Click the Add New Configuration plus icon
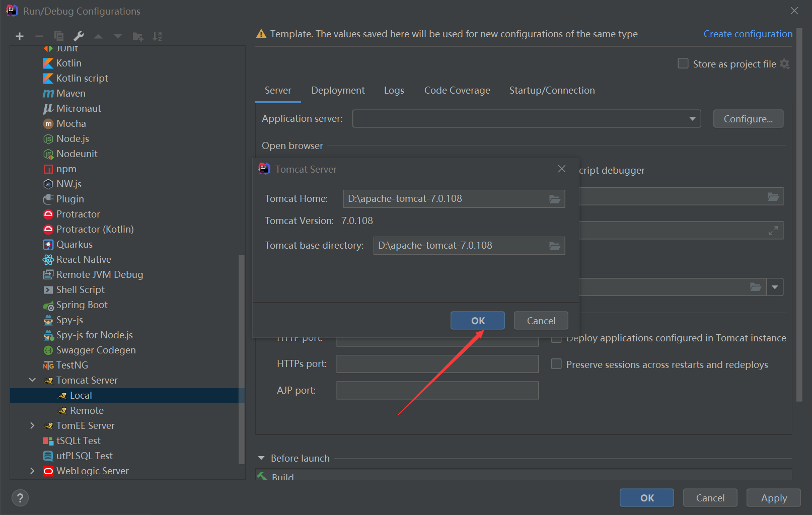812x515 pixels. 20,36
